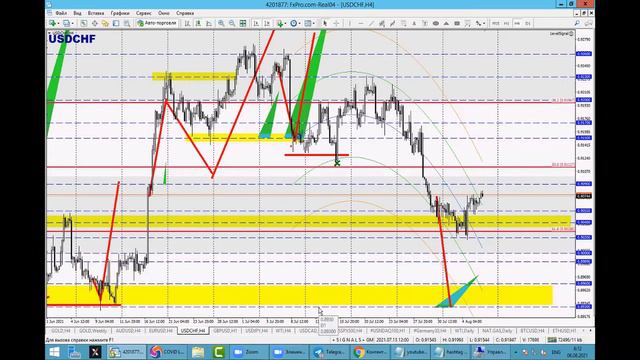Select the Trendline drawing tool
640x360 pixels.
(x=371, y=23)
